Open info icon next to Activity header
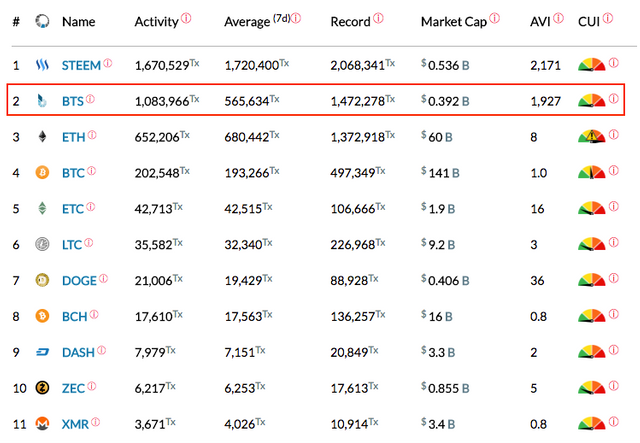Image resolution: width=640 pixels, height=443 pixels. pos(186,18)
